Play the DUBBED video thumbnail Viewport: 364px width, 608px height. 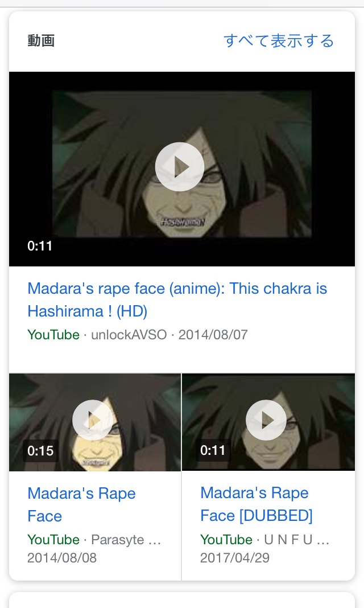(268, 422)
